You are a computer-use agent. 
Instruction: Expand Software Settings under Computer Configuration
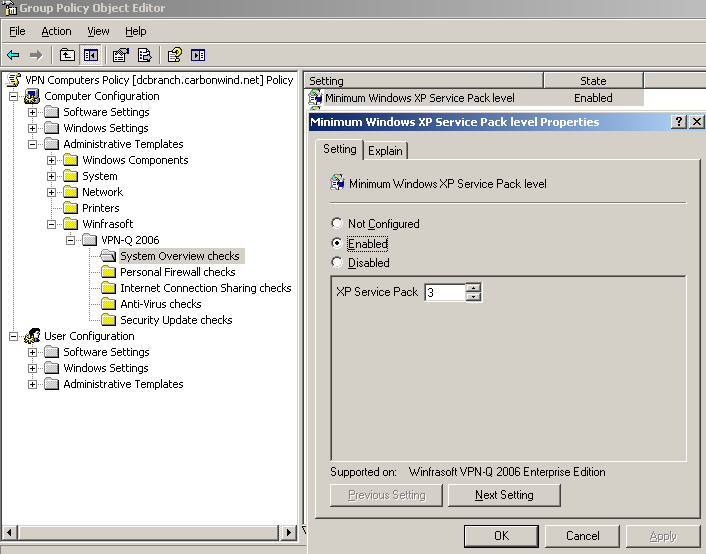pyautogui.click(x=32, y=112)
